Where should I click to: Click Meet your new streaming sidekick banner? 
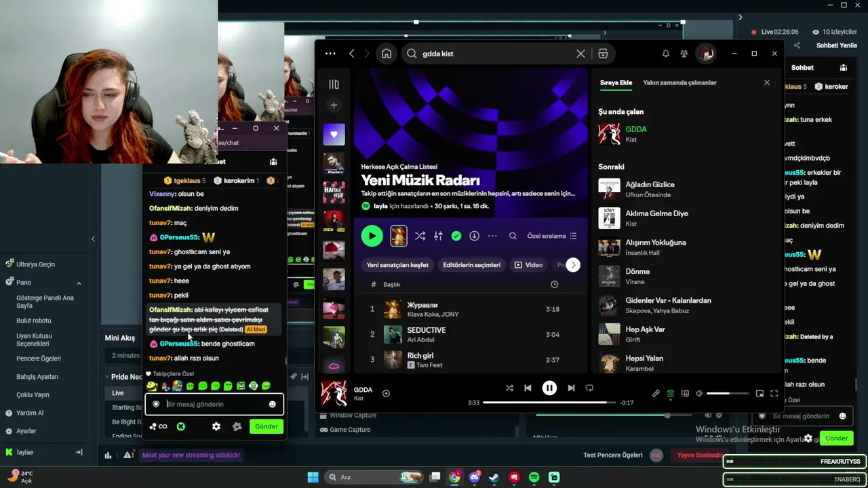tap(191, 455)
